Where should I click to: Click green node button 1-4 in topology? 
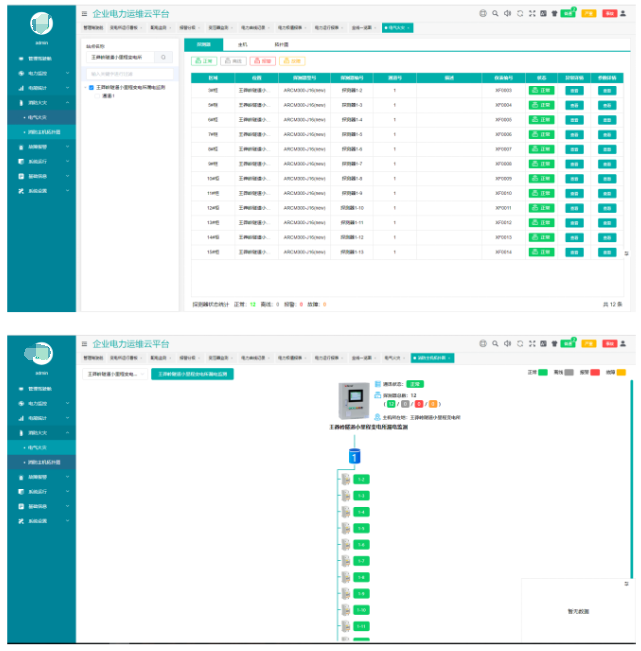coord(361,512)
